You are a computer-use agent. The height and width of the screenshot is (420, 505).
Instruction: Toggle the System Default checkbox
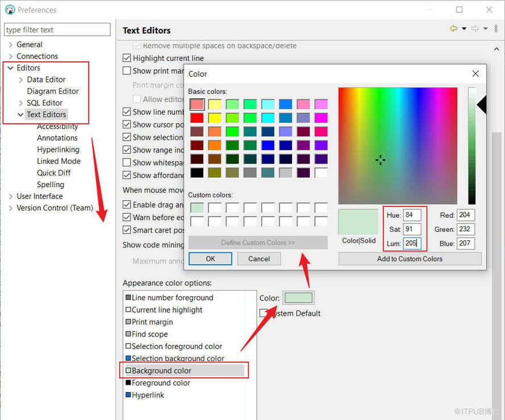click(x=264, y=313)
